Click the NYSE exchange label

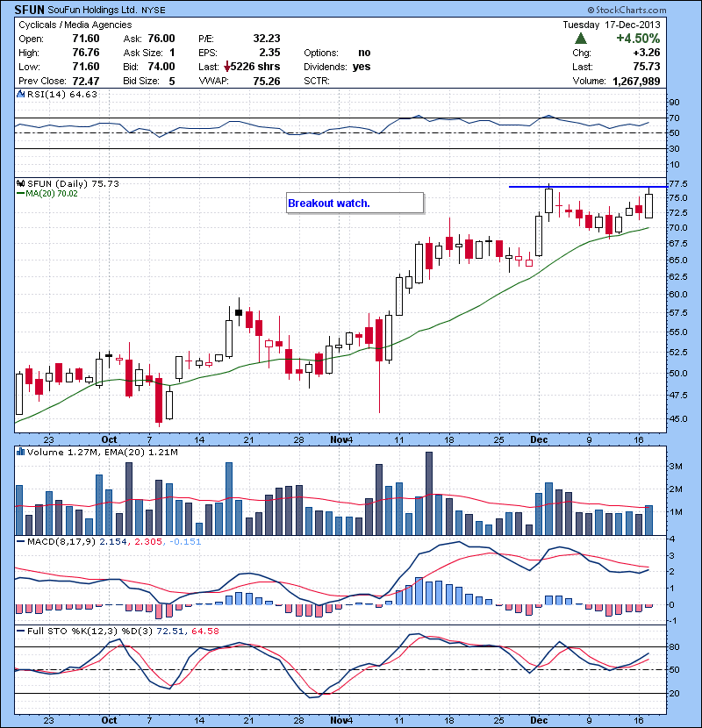point(154,11)
